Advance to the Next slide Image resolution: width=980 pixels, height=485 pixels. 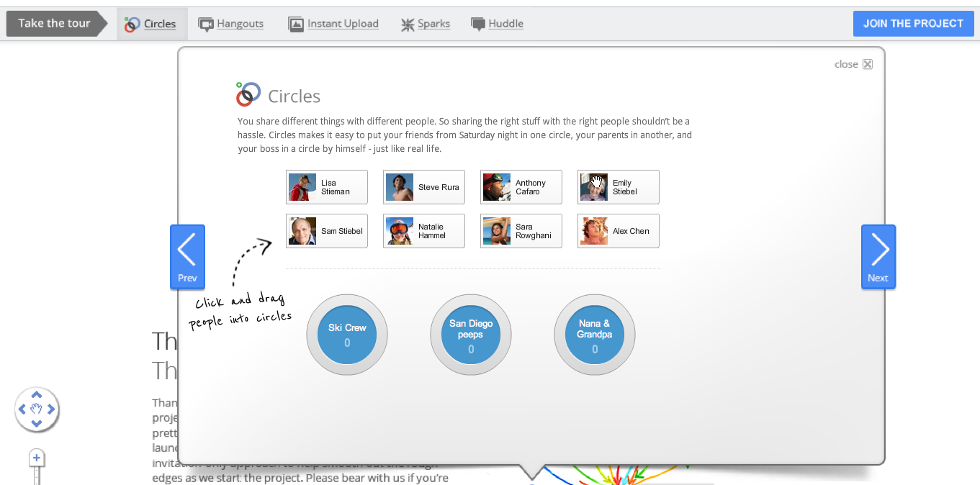878,257
